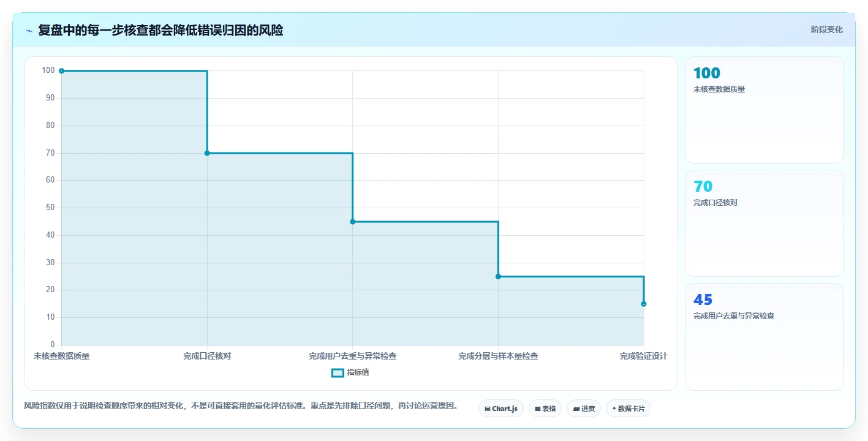Click the 阶段变化 label in header
Viewport: 868px width, 441px height.
[826, 29]
